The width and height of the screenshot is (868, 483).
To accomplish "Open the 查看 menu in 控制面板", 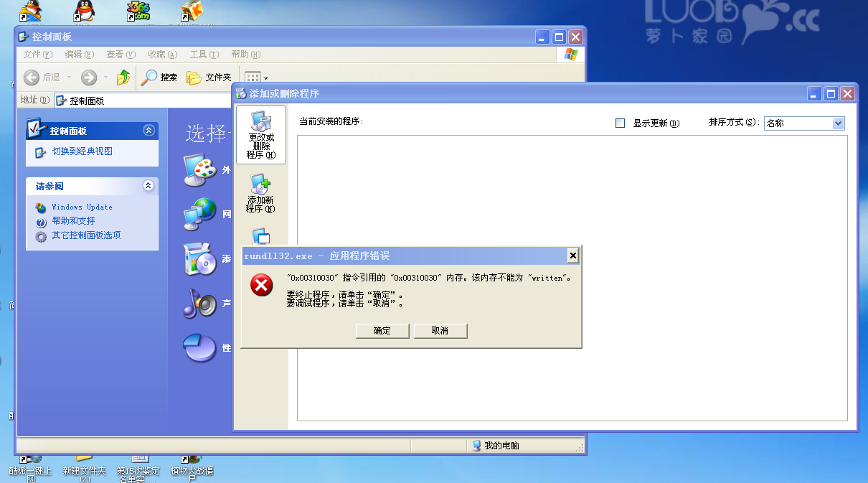I will pos(121,55).
